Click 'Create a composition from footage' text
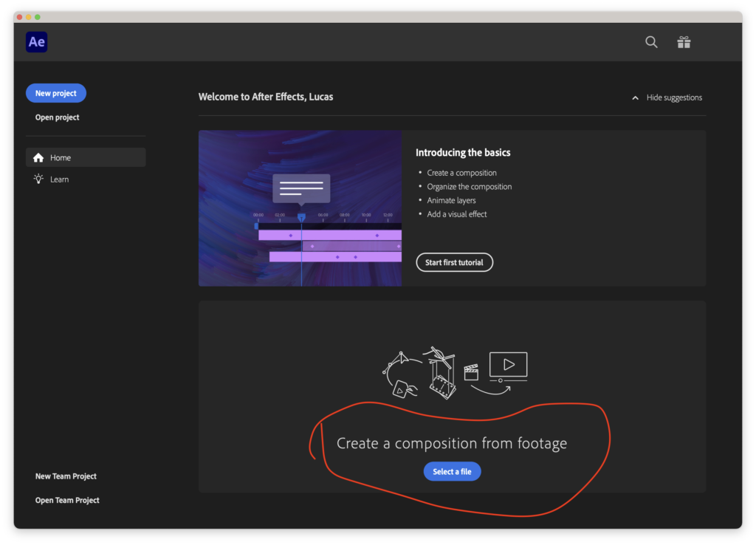The height and width of the screenshot is (545, 756). [452, 443]
